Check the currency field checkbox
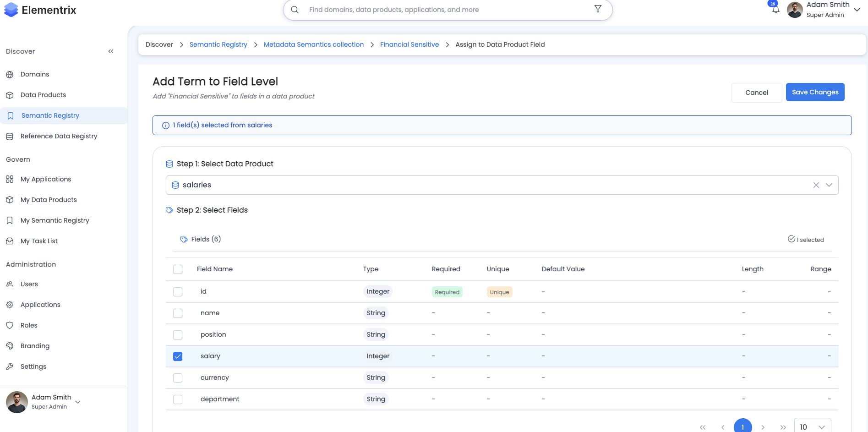The height and width of the screenshot is (432, 868). click(x=178, y=378)
